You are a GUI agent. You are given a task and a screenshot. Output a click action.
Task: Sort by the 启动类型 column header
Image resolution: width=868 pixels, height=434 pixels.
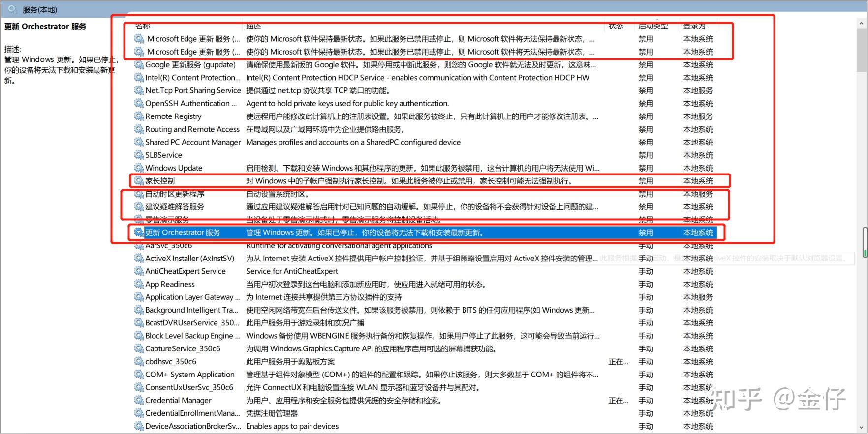(653, 26)
